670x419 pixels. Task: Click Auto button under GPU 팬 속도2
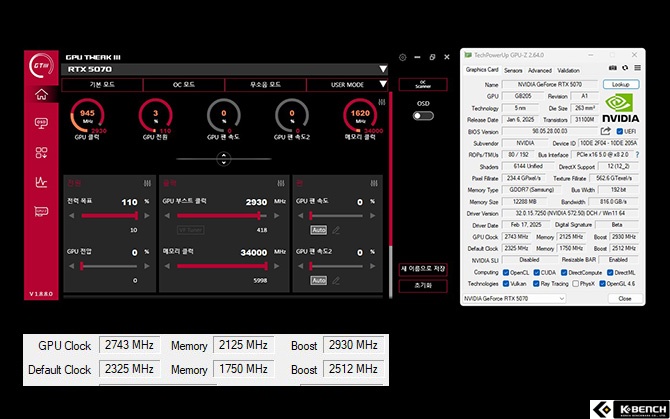[319, 281]
